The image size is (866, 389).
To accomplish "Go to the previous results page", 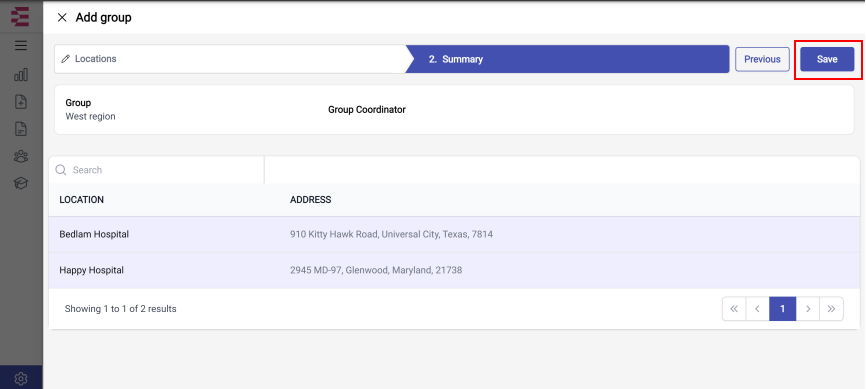I will (x=758, y=309).
